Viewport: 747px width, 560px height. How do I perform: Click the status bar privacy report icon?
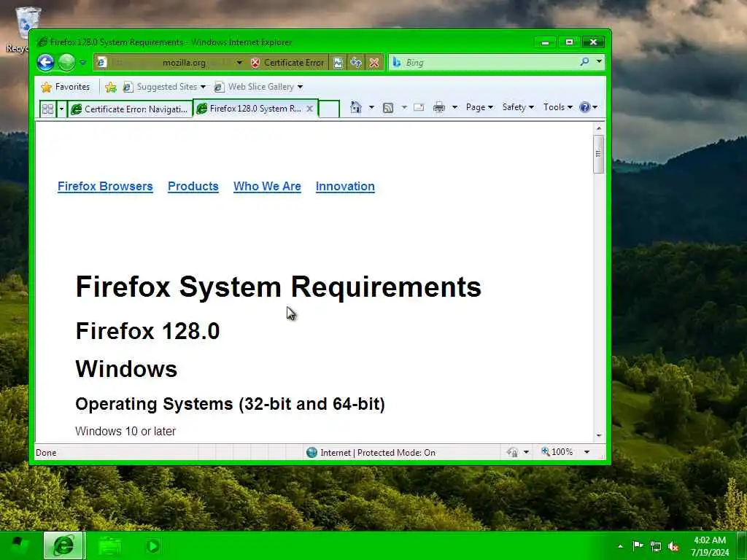point(513,452)
